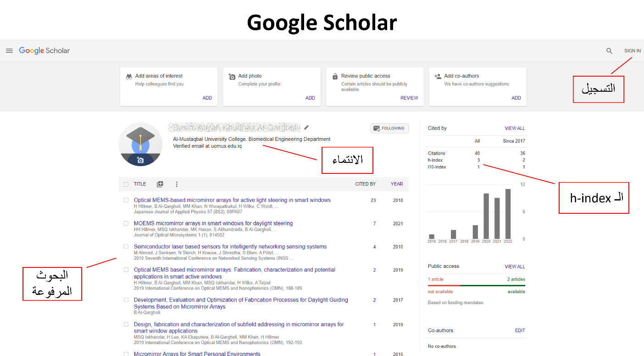Open VIEW ALL in the Cited by panel
Viewport: 644px width, 356px height.
pos(515,128)
